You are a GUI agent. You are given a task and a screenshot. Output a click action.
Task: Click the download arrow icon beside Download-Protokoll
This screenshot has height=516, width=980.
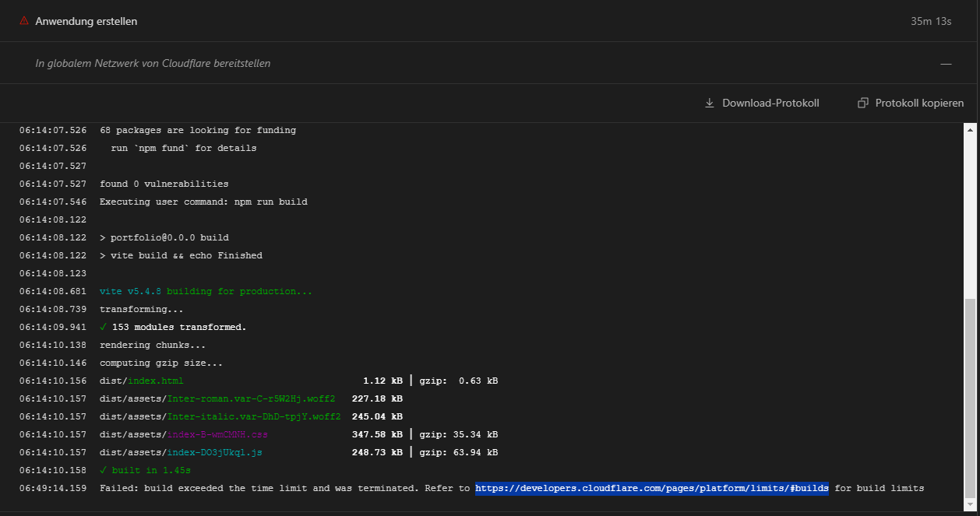[710, 103]
